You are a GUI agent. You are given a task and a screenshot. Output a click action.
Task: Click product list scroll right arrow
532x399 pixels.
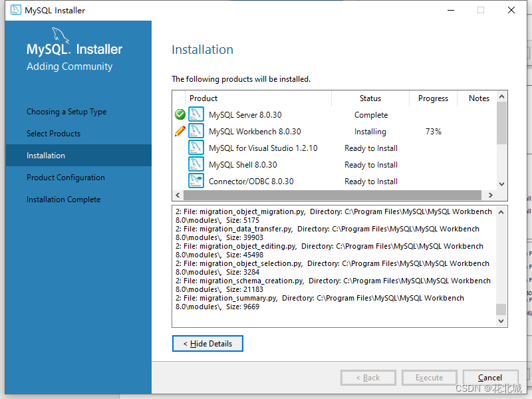490,195
